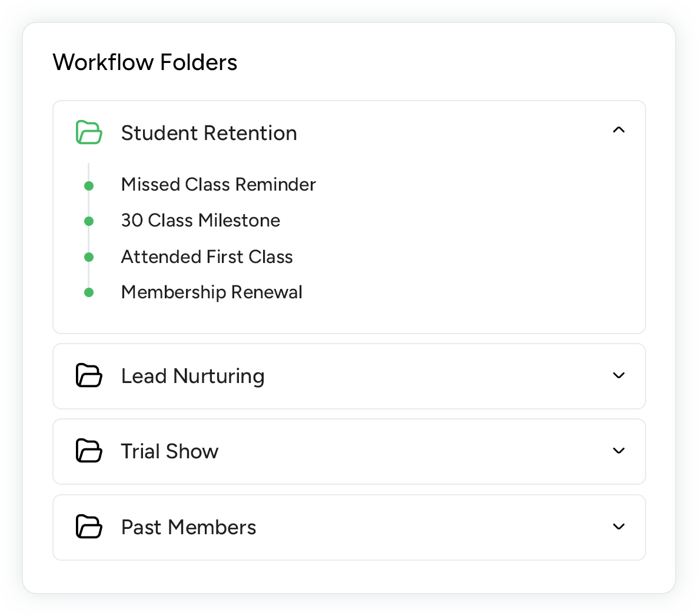Click the green dot beside Missed Class Reminder
Viewport: 698px width, 616px height.
coord(89,186)
